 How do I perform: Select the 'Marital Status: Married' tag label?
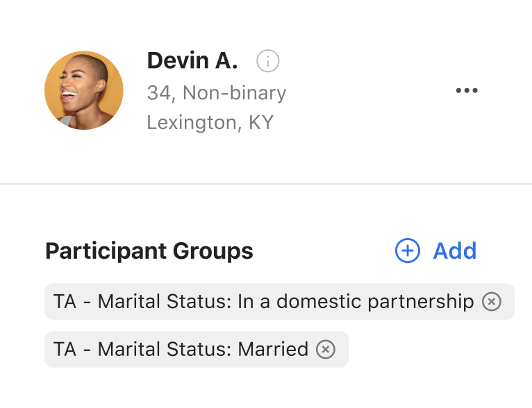coord(181,349)
